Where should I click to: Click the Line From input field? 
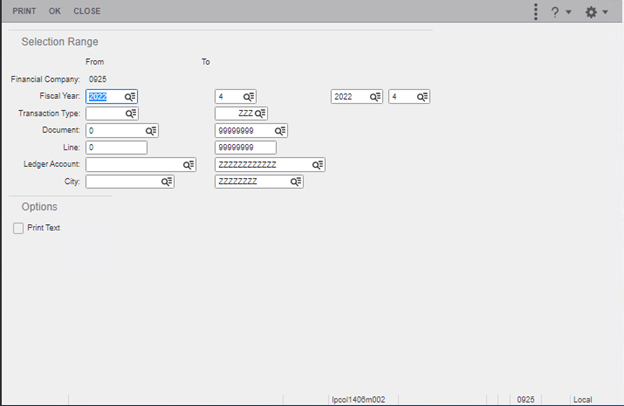[x=116, y=148]
